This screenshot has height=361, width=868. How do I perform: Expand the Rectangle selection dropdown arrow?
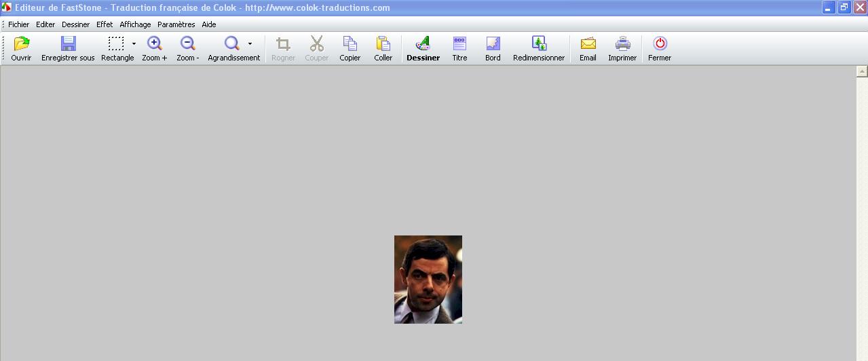coord(134,43)
